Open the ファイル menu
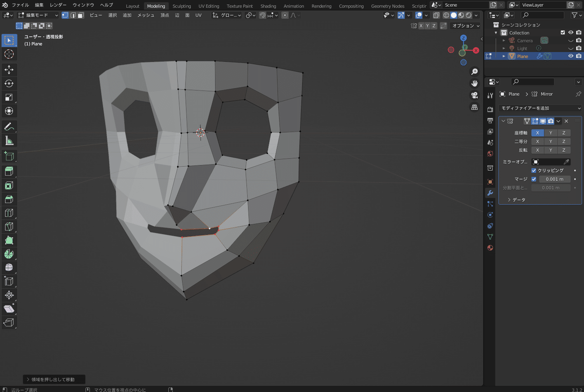 pos(20,5)
